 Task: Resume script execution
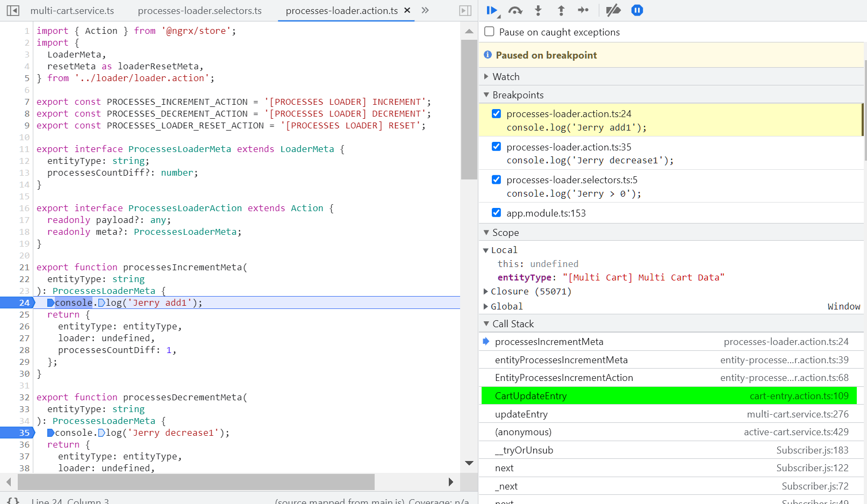point(492,10)
